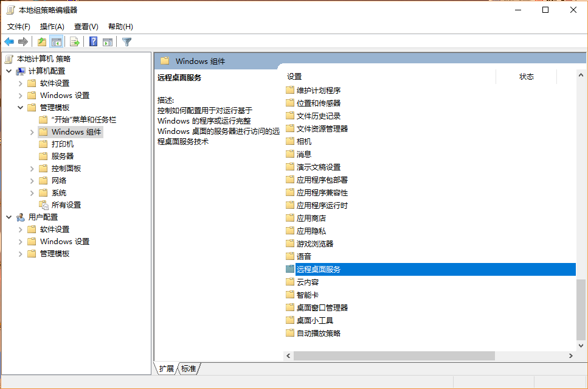The image size is (588, 389).
Task: Open the 帮助(H) menu
Action: [x=120, y=27]
